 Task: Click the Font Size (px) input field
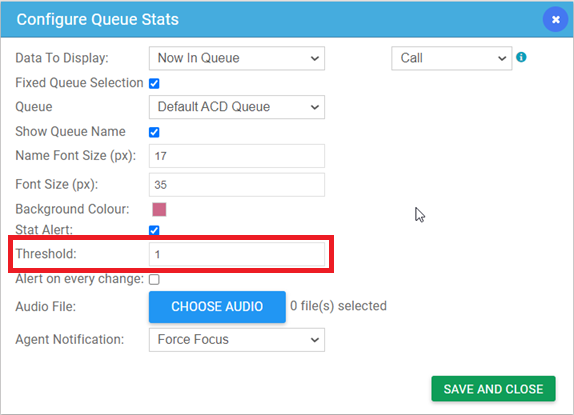[236, 185]
